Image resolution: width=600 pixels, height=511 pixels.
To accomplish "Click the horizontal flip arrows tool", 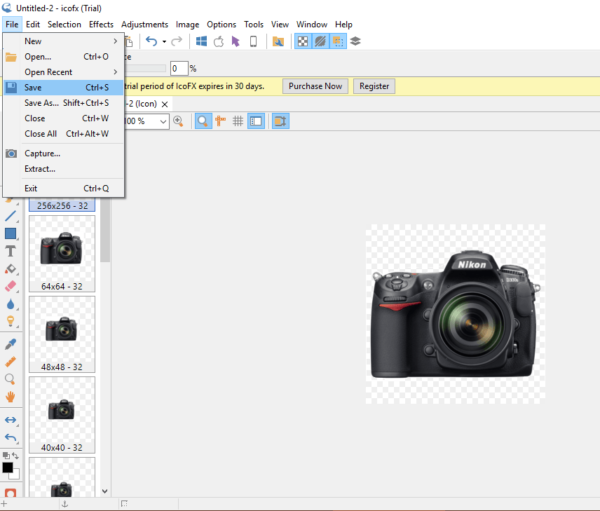I will coord(10,420).
